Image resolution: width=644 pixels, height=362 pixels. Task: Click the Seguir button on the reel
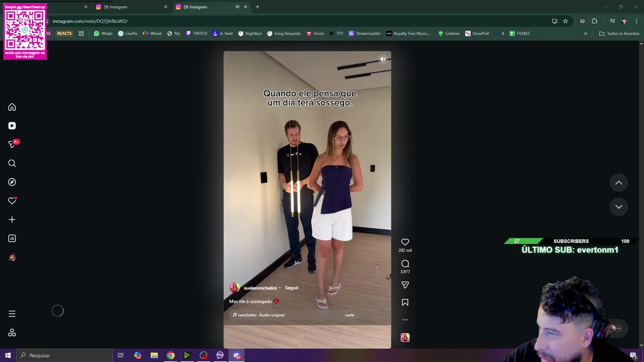pyautogui.click(x=292, y=288)
